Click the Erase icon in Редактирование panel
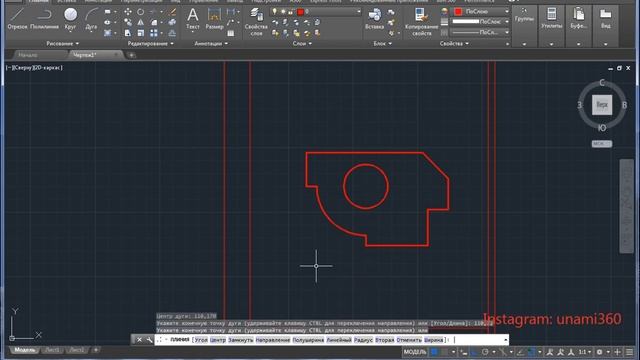640x360 pixels. (173, 12)
